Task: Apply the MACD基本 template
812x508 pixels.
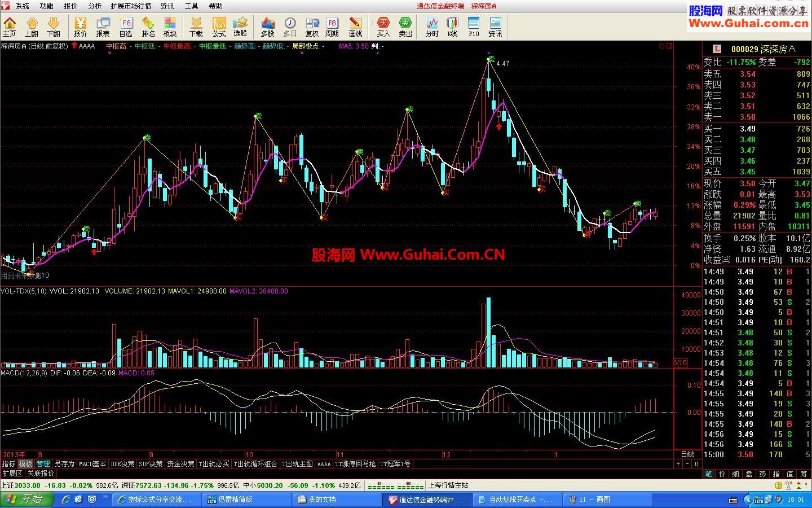Action: (92, 464)
